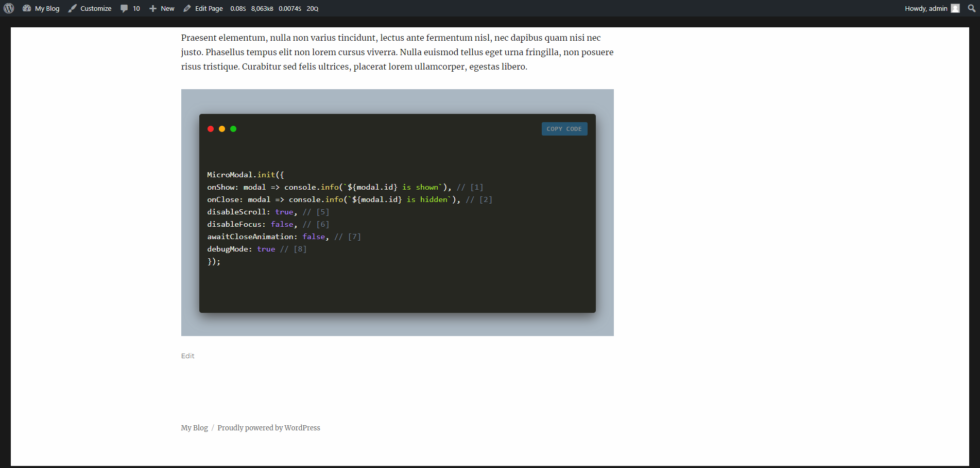
Task: Click the awaitCloseAnimation code line
Action: tap(284, 237)
